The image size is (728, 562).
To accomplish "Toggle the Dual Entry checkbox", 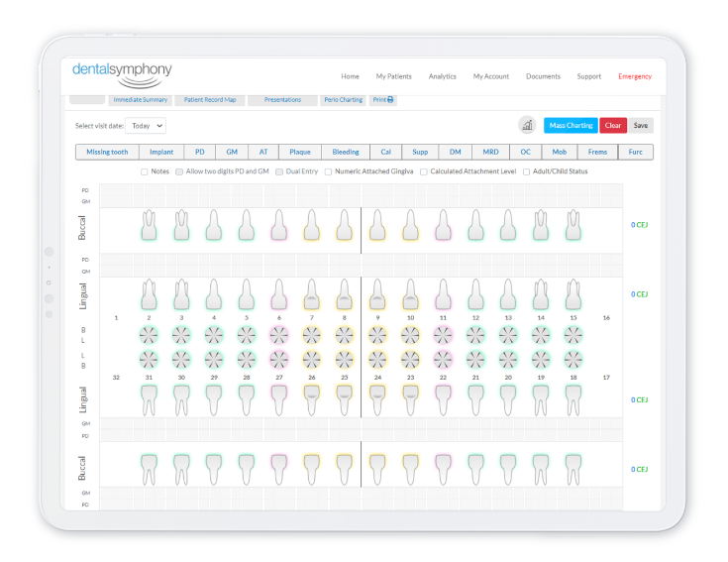I will click(x=279, y=171).
